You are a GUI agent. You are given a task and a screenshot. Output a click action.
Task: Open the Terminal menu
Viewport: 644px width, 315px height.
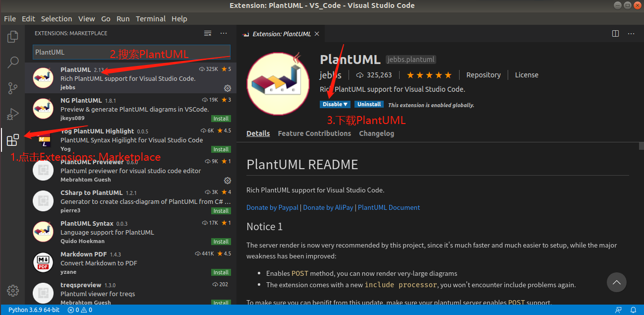click(x=150, y=18)
